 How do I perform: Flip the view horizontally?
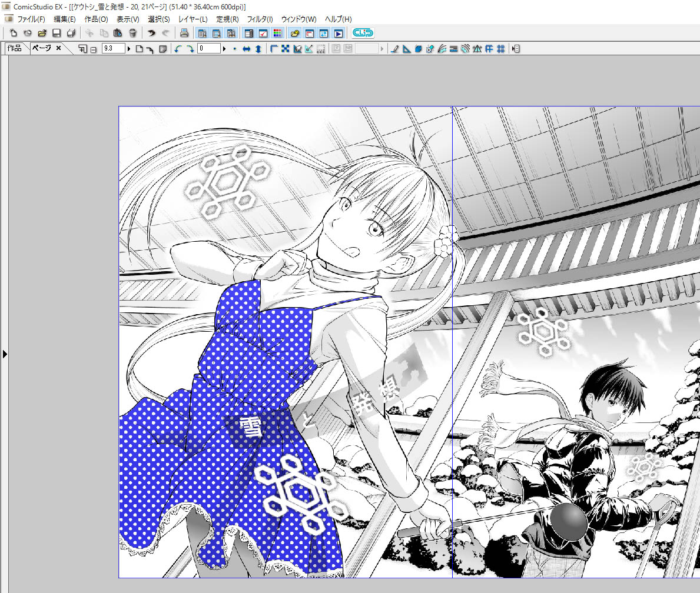pos(247,49)
